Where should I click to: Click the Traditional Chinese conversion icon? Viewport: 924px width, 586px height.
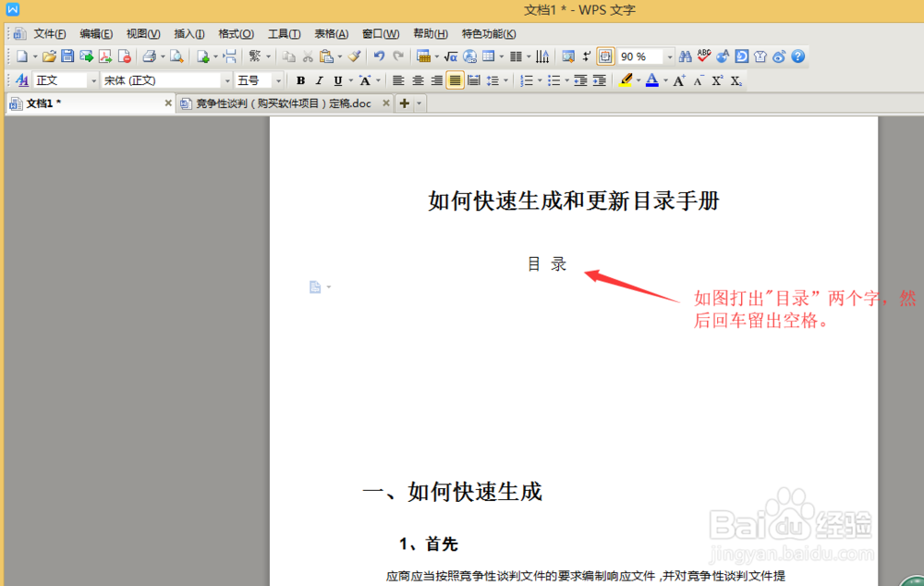tap(255, 56)
